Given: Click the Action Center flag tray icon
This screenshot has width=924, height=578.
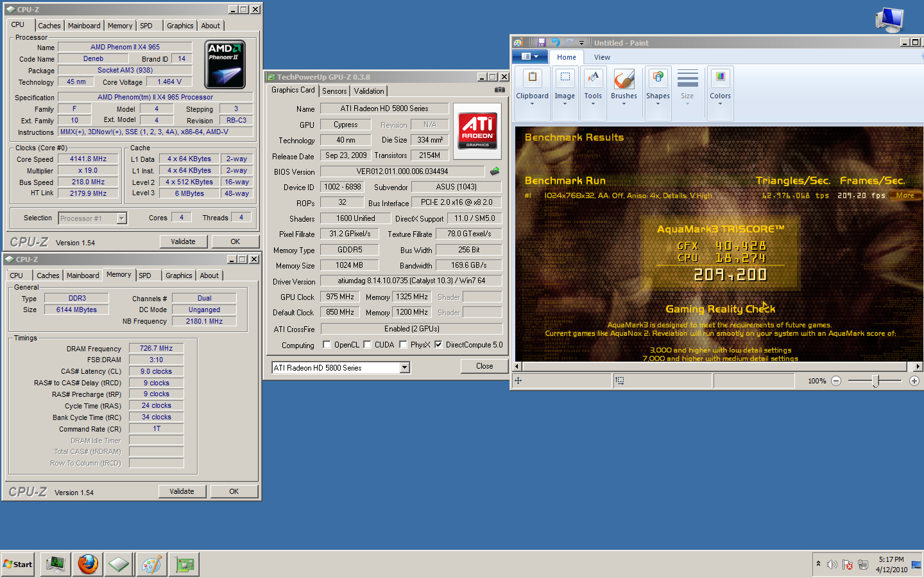Looking at the screenshot, I should [848, 565].
